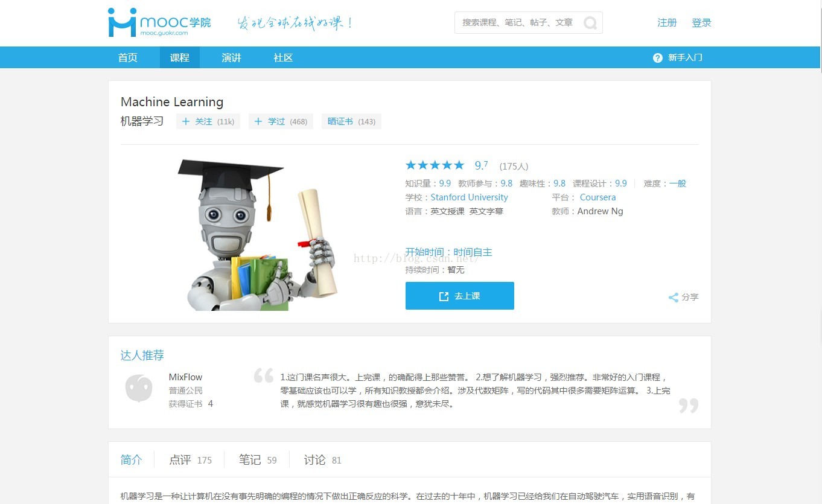Click the 达人推荐 heading
822x504 pixels.
142,356
